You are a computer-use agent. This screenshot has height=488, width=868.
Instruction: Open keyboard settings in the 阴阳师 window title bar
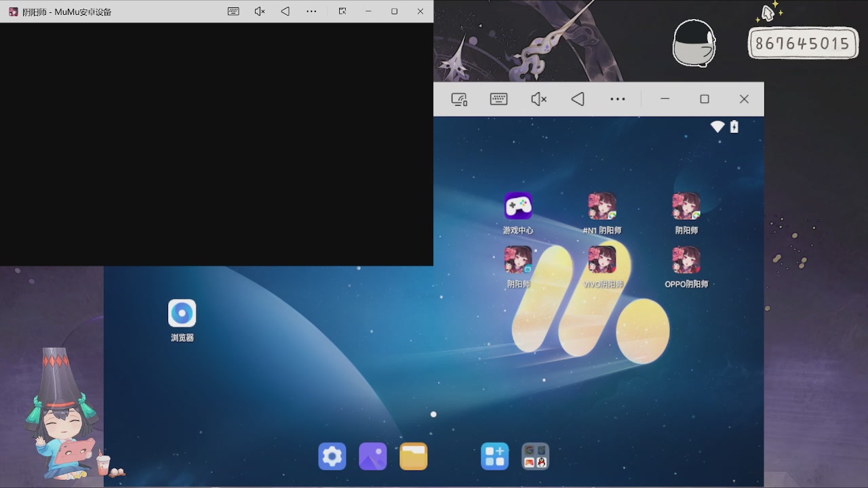point(233,12)
